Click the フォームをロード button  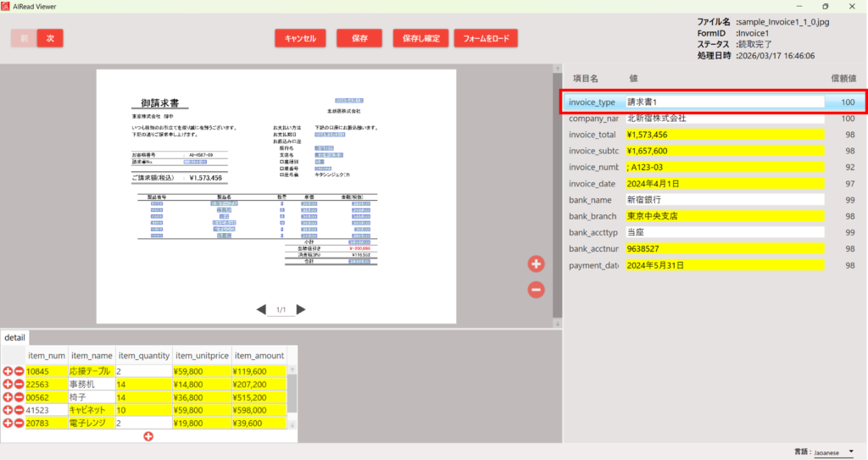tap(486, 39)
